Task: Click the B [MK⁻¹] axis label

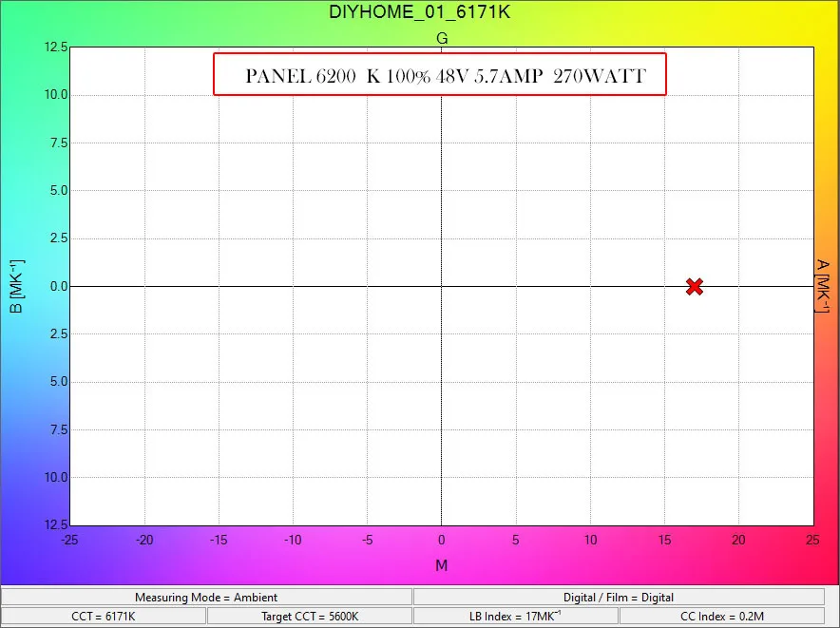Action: pyautogui.click(x=18, y=285)
